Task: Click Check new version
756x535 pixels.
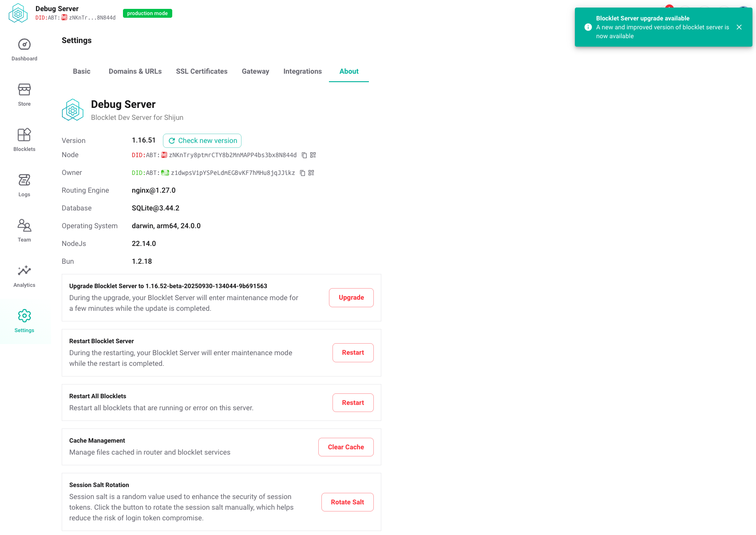Action: pyautogui.click(x=202, y=140)
